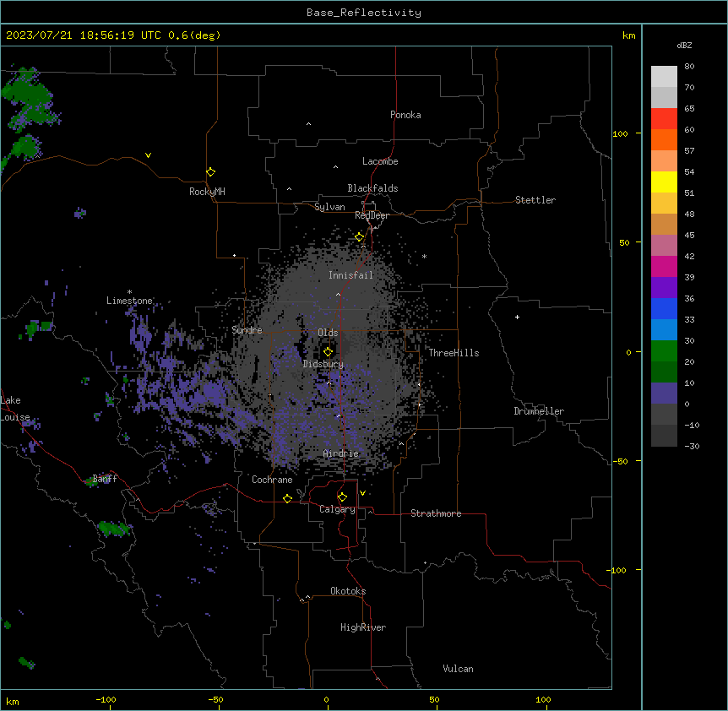Viewport: 728px width, 711px height.
Task: Click the yellow diamond marker between Olds and Didsbury
Action: pos(329,352)
